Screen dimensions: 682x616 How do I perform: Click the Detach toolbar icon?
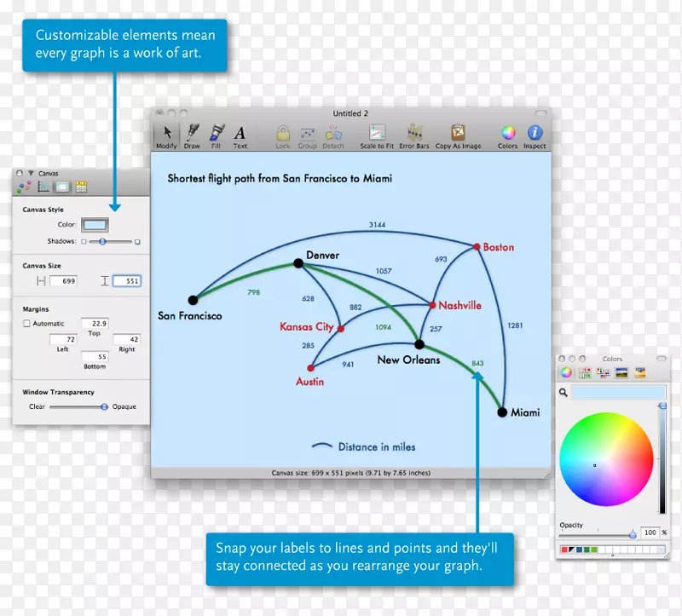pyautogui.click(x=333, y=133)
